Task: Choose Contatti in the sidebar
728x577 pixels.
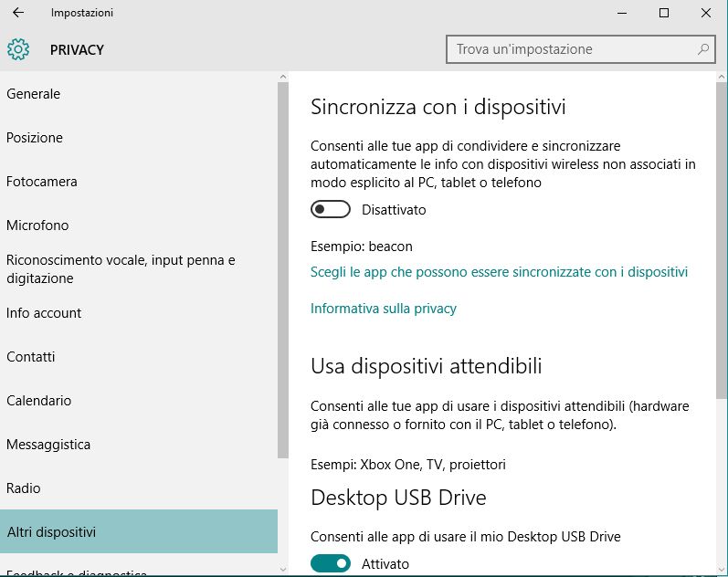Action: click(x=31, y=357)
